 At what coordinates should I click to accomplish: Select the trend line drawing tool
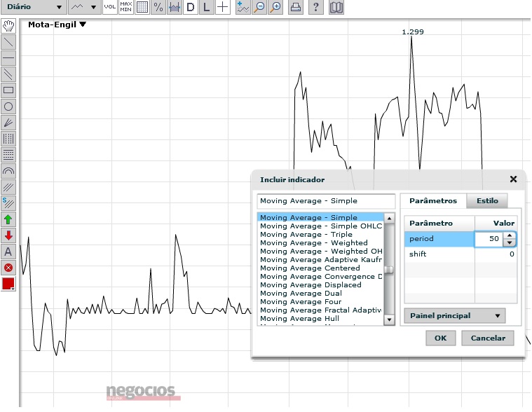pos(8,42)
